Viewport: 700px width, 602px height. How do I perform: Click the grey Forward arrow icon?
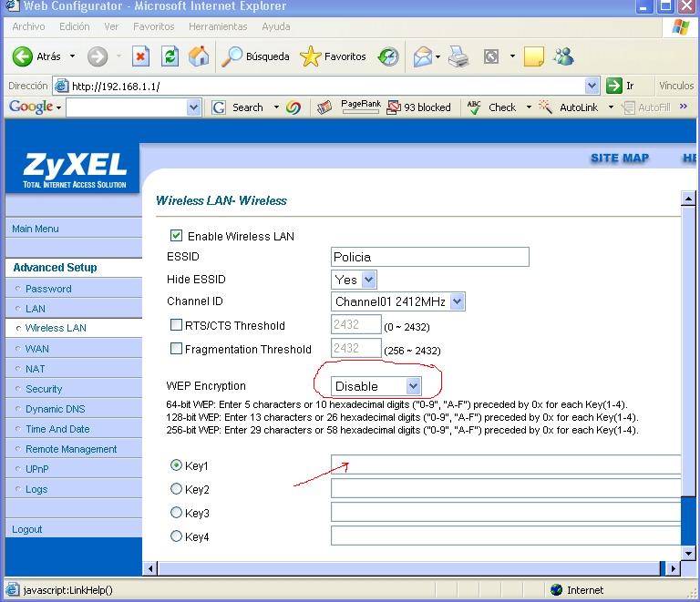click(x=98, y=56)
